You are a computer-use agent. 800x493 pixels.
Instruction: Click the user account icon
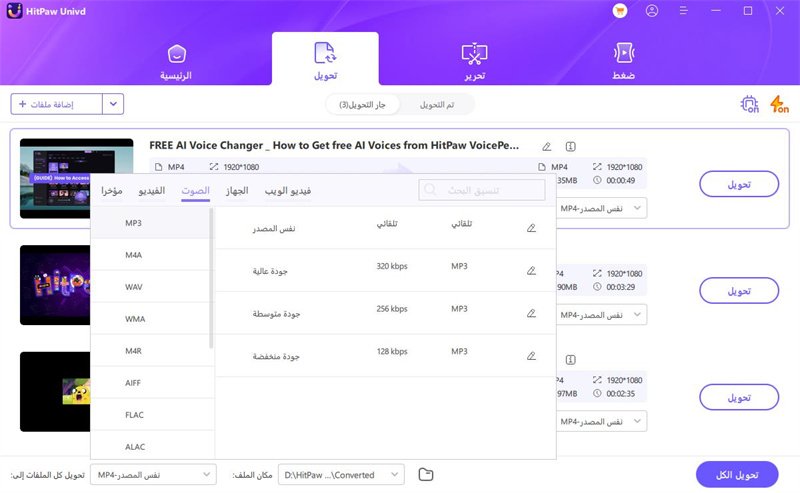pyautogui.click(x=652, y=11)
